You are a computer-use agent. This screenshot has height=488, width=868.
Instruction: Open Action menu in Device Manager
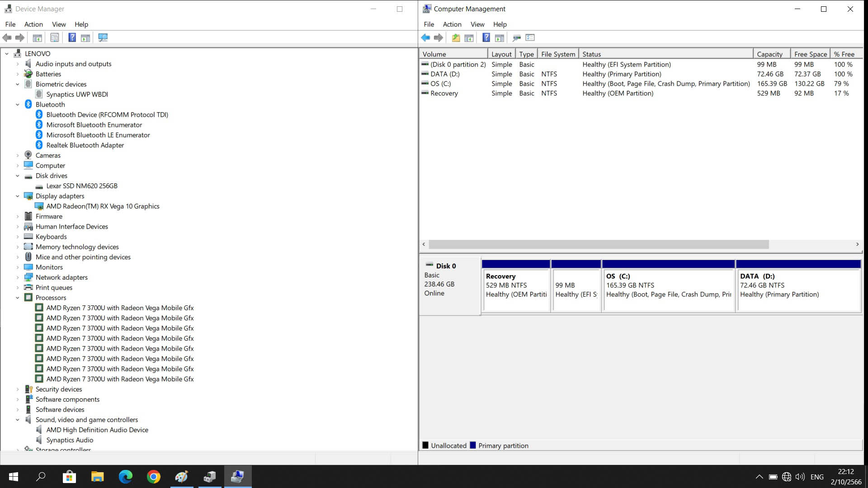point(33,24)
